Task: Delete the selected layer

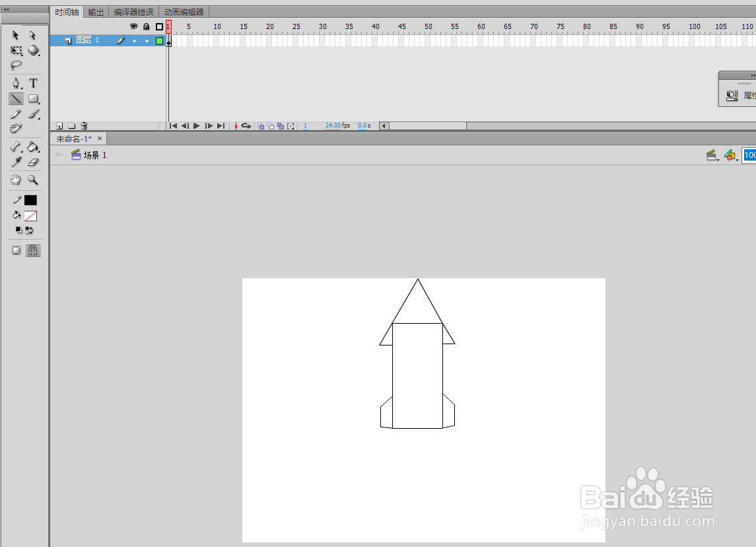Action: (84, 126)
